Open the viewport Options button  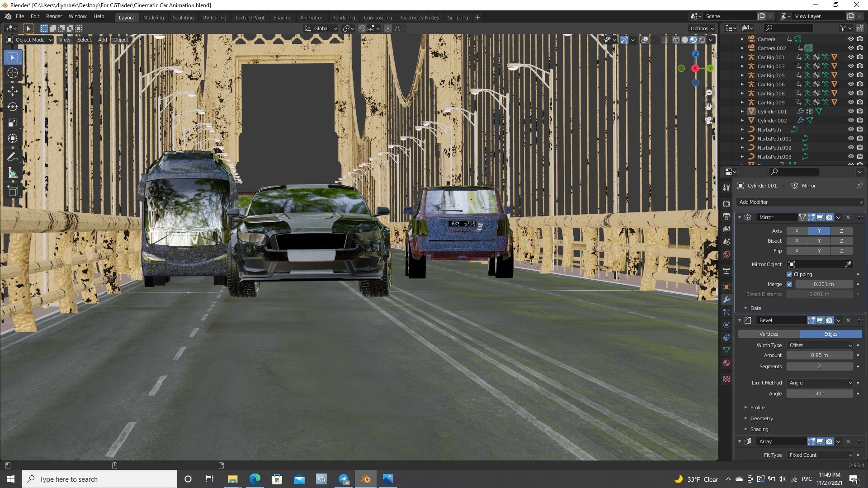(702, 28)
